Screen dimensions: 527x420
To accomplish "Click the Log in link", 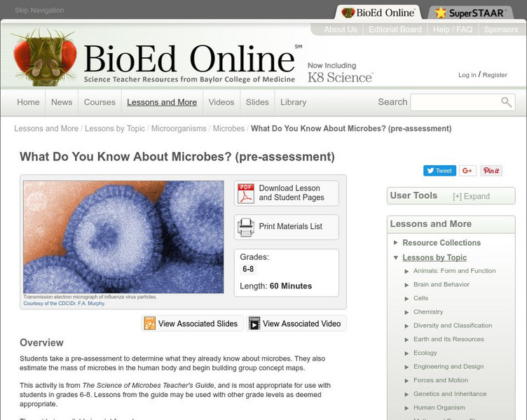I will pos(467,75).
